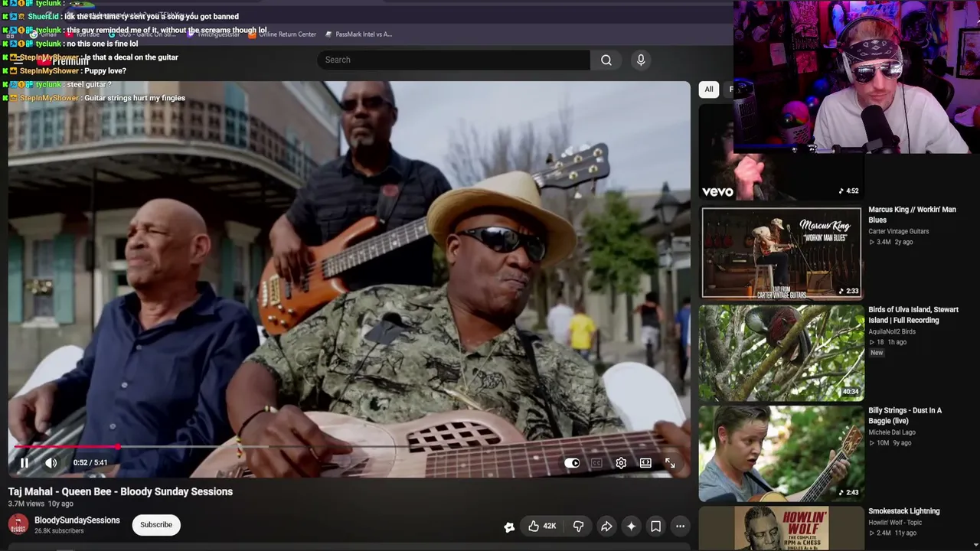Click the 'Smokestack Lightning' video title
This screenshot has height=551, width=980.
coord(904,511)
